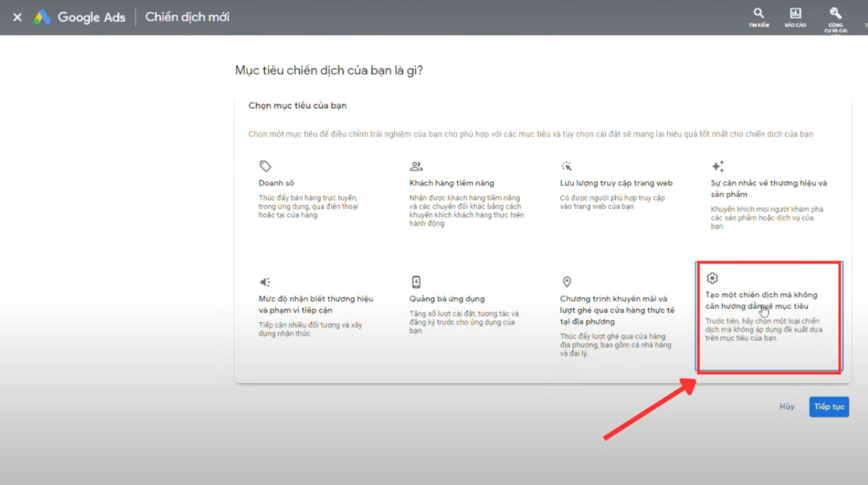Screen dimensions: 868x485
Task: Click the gear icon for no-goal campaign
Action: pos(712,278)
